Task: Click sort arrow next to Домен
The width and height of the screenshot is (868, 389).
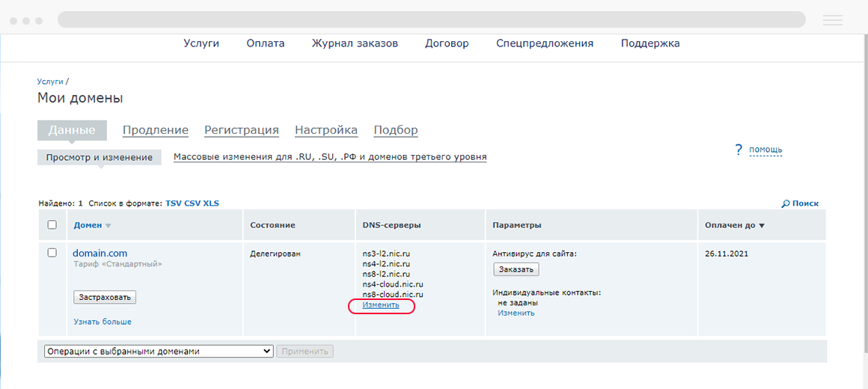Action: pyautogui.click(x=108, y=226)
